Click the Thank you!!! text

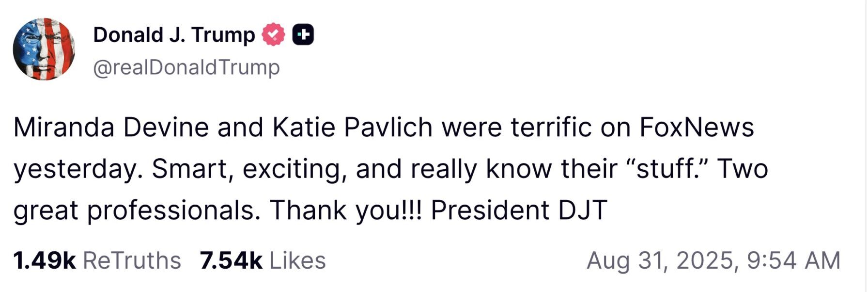[346, 211]
